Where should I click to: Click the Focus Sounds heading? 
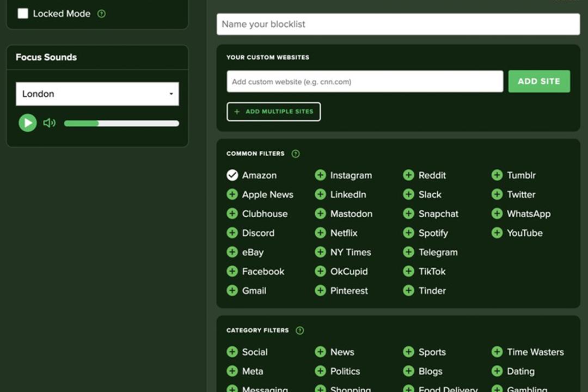tap(46, 57)
